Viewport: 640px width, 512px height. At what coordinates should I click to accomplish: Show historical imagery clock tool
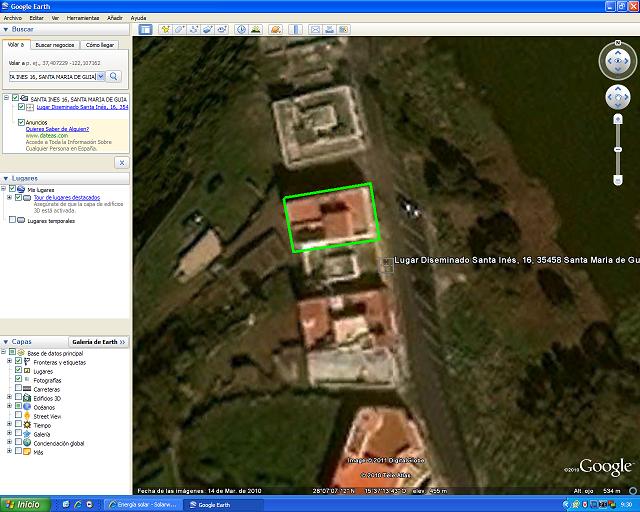pos(242,29)
